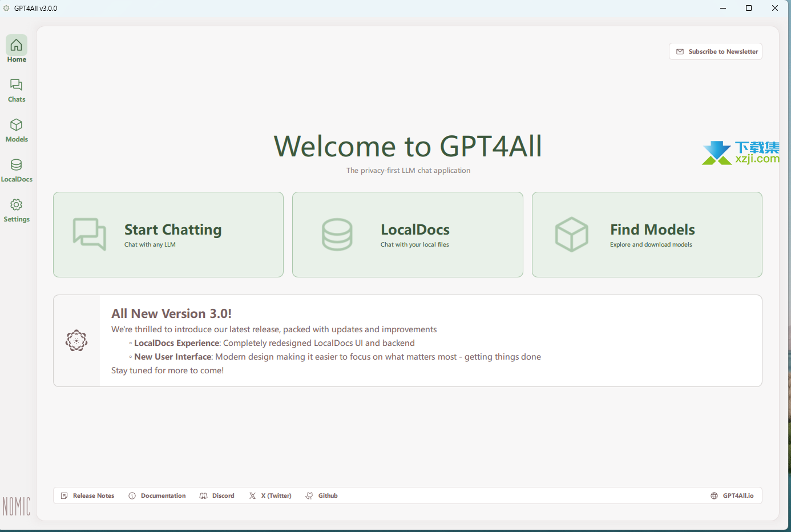Open the Chats sidebar icon

[x=17, y=85]
